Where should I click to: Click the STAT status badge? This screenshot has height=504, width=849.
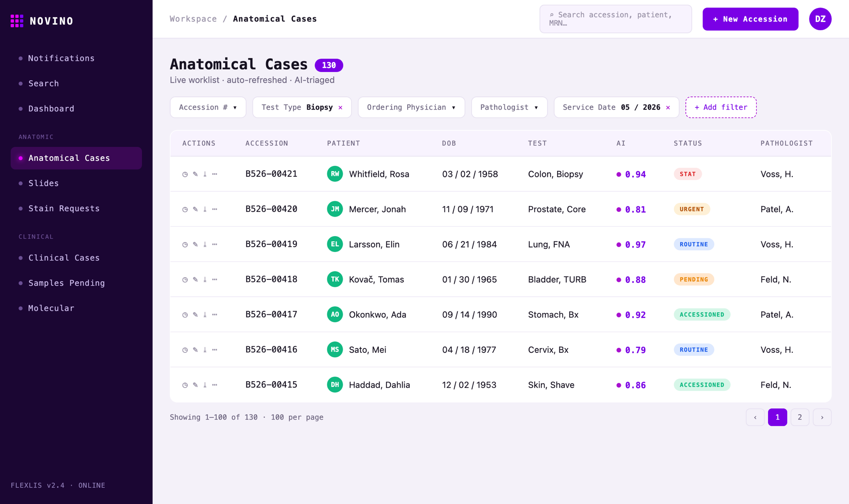688,174
